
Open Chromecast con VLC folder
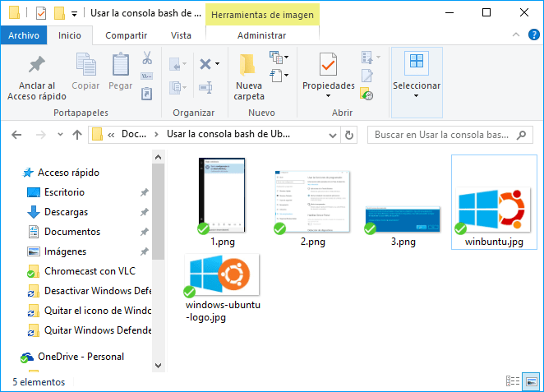90,271
